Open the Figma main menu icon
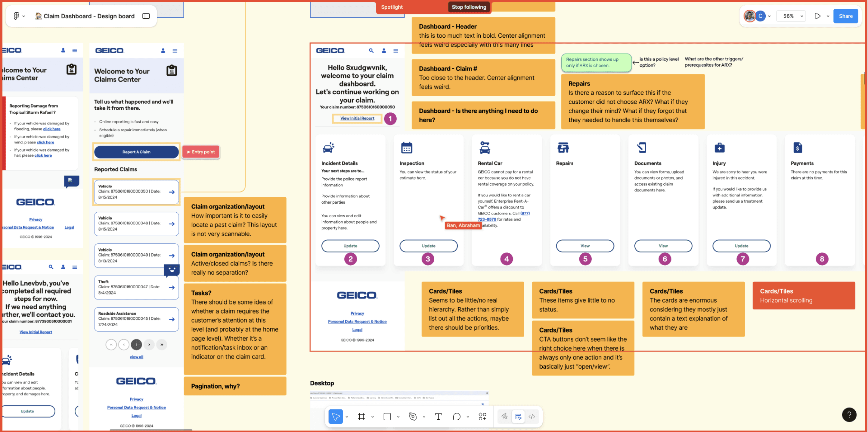 click(17, 16)
